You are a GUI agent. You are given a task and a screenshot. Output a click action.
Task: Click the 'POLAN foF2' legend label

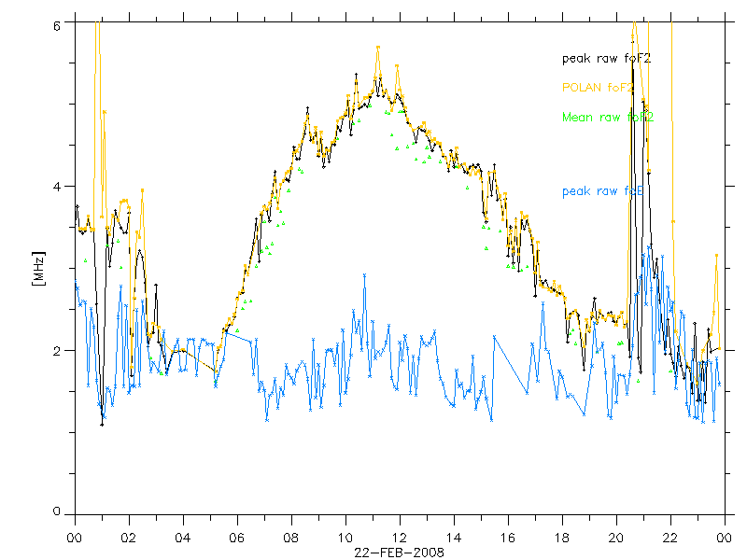click(x=598, y=88)
